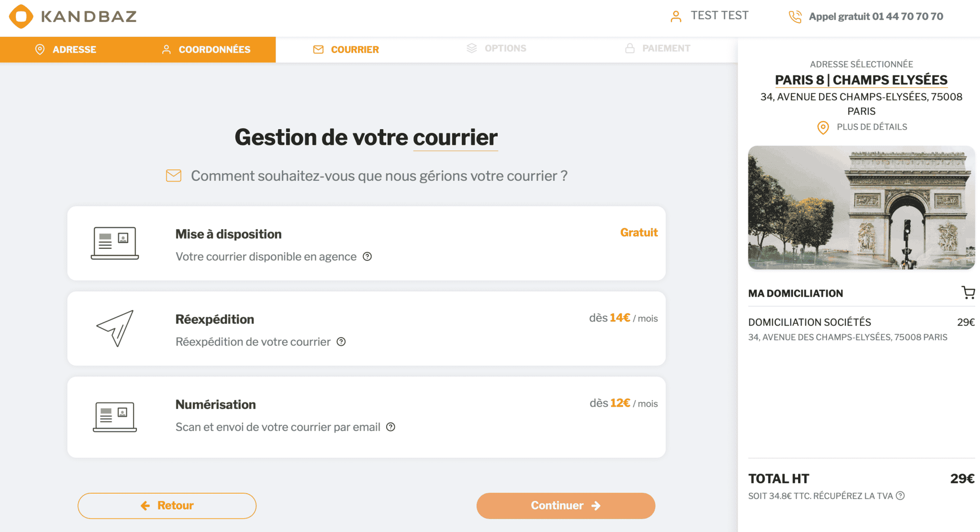Open the shopping cart icon in Ma Domiciliation

pos(968,292)
